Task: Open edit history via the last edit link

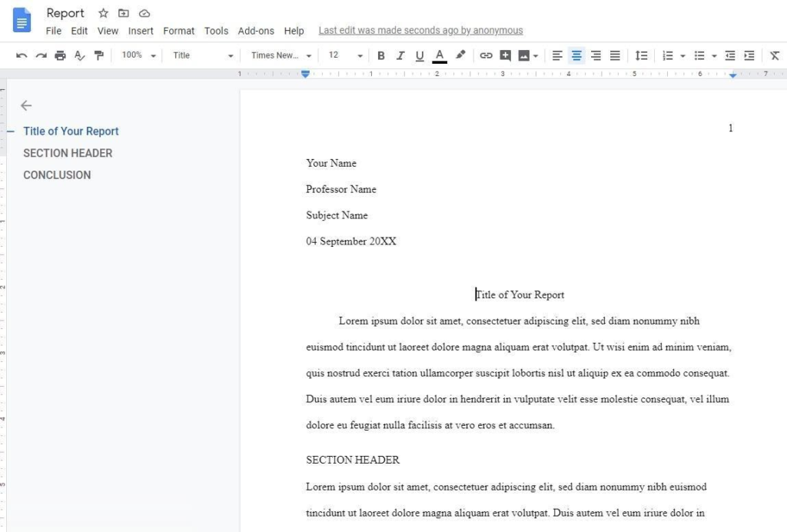Action: click(420, 30)
